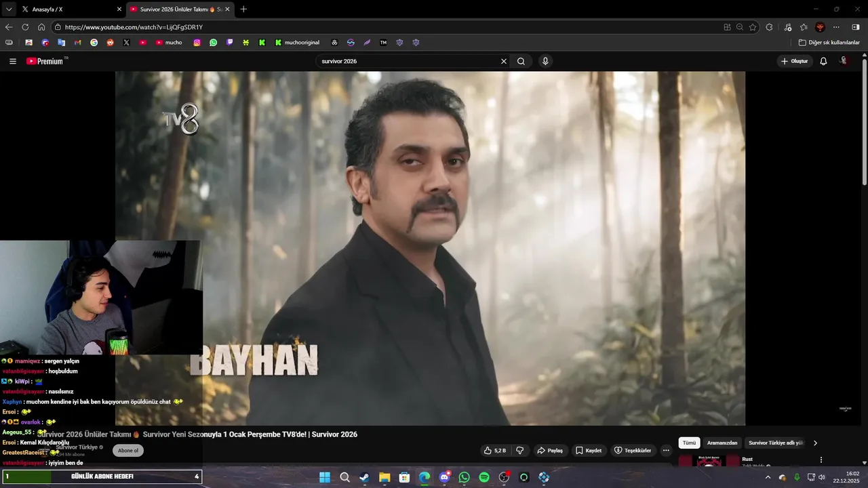Image resolution: width=868 pixels, height=488 pixels.
Task: Close the Anasayfa / X tab
Action: (119, 9)
